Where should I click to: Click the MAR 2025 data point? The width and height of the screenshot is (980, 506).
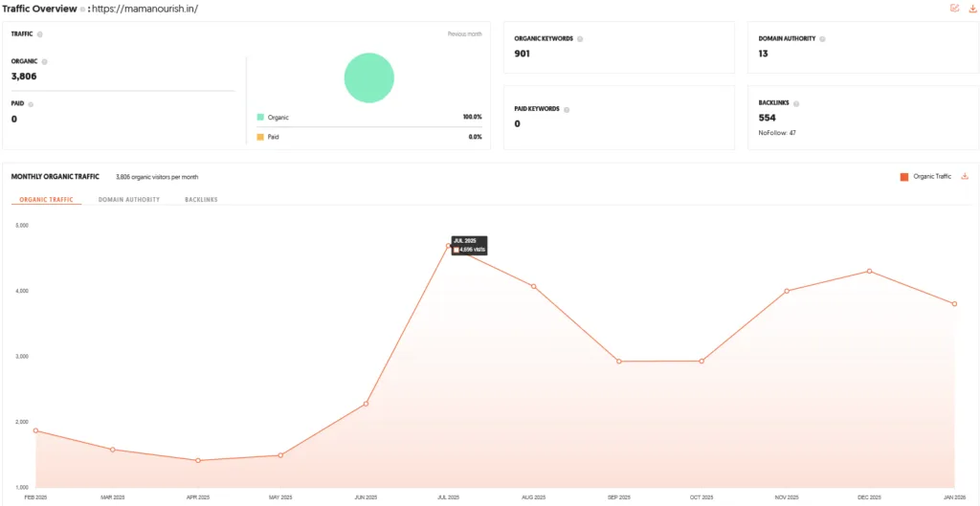(x=113, y=450)
